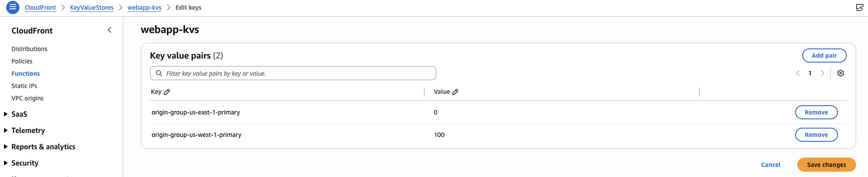Go to next page arrow

coord(822,73)
